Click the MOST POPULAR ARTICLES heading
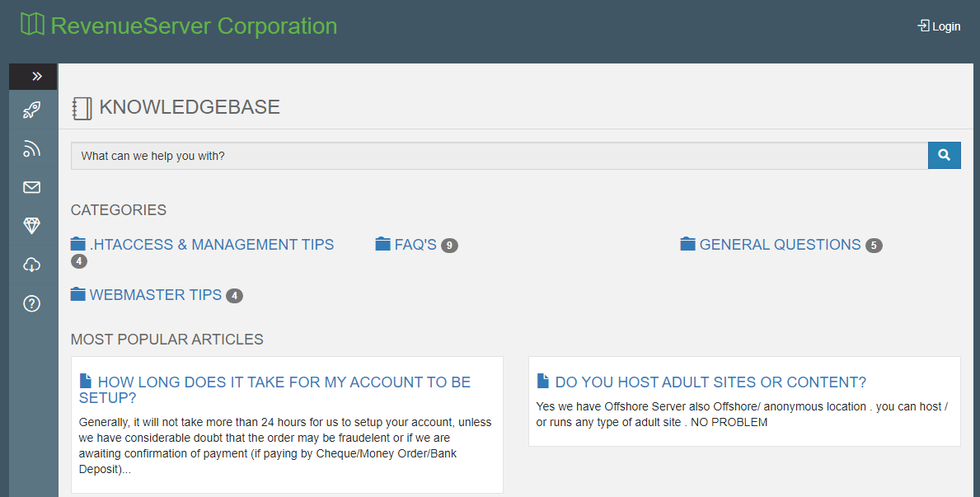Screen dimensions: 980x497 pos(166,340)
